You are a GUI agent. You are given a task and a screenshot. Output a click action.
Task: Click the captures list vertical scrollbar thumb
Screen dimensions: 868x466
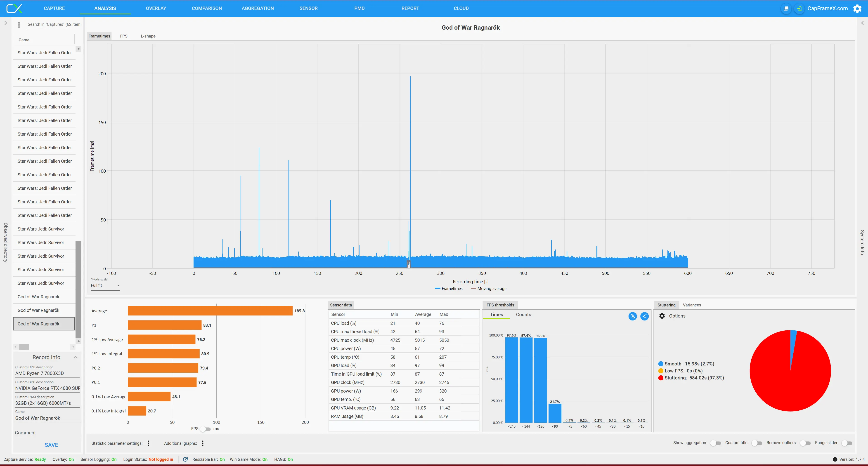click(78, 289)
